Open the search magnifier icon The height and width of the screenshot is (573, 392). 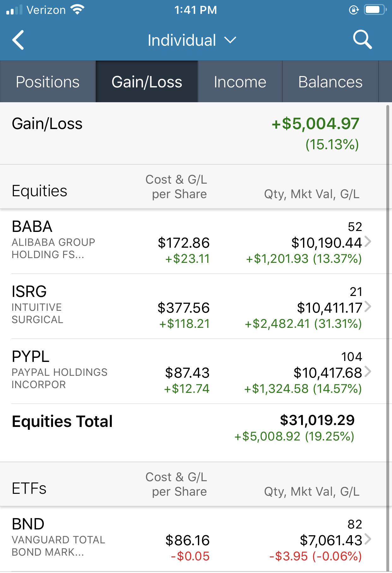(362, 39)
